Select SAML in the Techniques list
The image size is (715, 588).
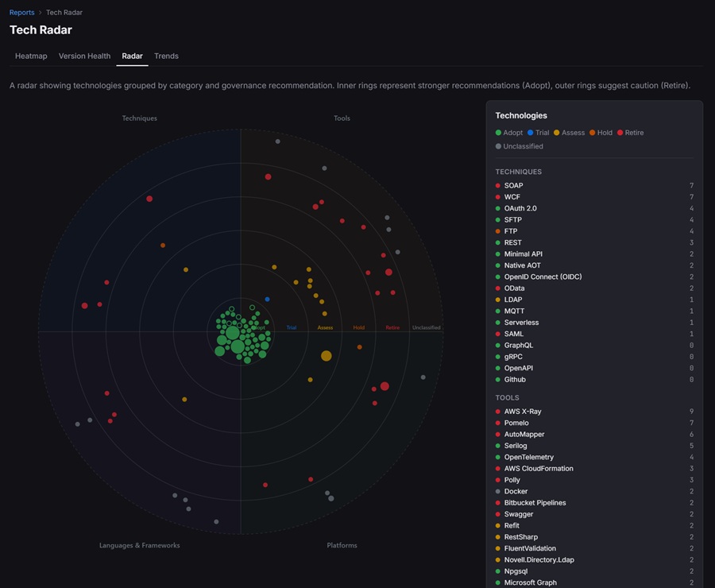[594, 334]
